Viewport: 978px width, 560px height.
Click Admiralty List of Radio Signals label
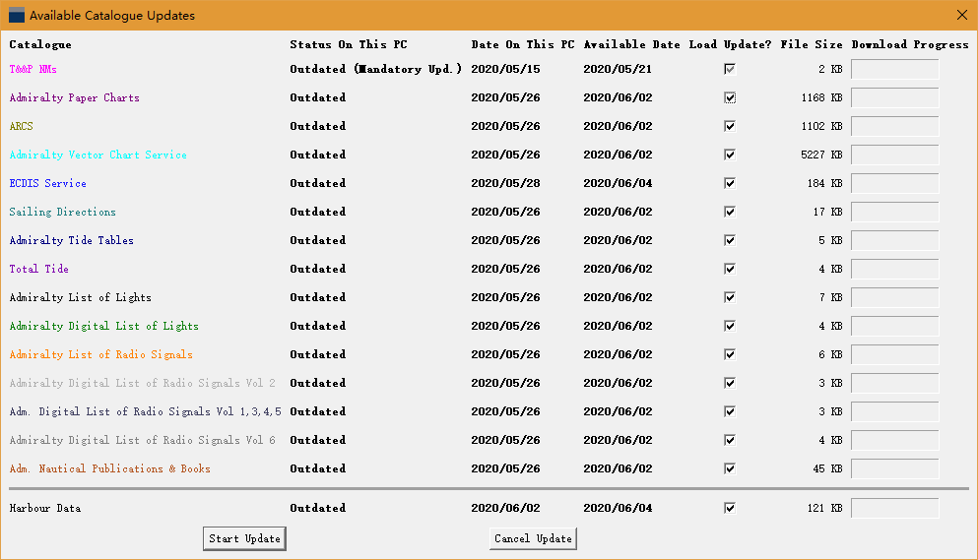click(101, 354)
